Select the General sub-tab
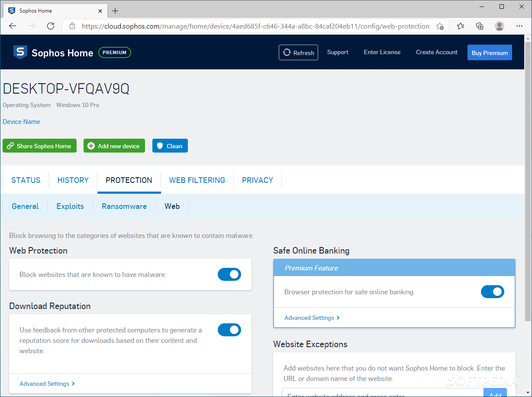532x397 pixels. pos(25,206)
